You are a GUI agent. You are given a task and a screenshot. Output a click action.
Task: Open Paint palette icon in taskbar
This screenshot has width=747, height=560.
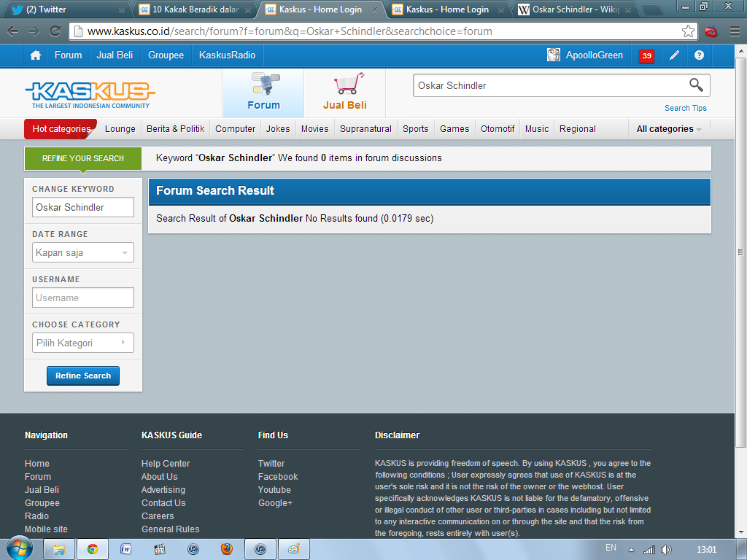click(294, 550)
